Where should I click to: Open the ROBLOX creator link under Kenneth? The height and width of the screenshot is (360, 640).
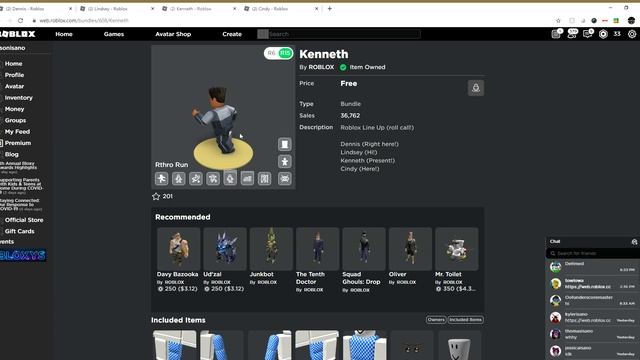(x=321, y=67)
